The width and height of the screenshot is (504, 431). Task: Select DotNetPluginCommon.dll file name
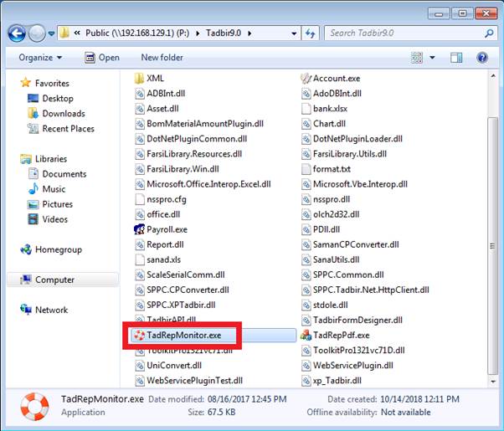[x=197, y=139]
